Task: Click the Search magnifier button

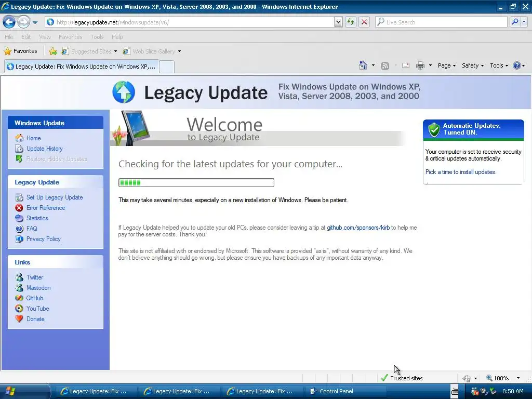Action: (x=515, y=22)
